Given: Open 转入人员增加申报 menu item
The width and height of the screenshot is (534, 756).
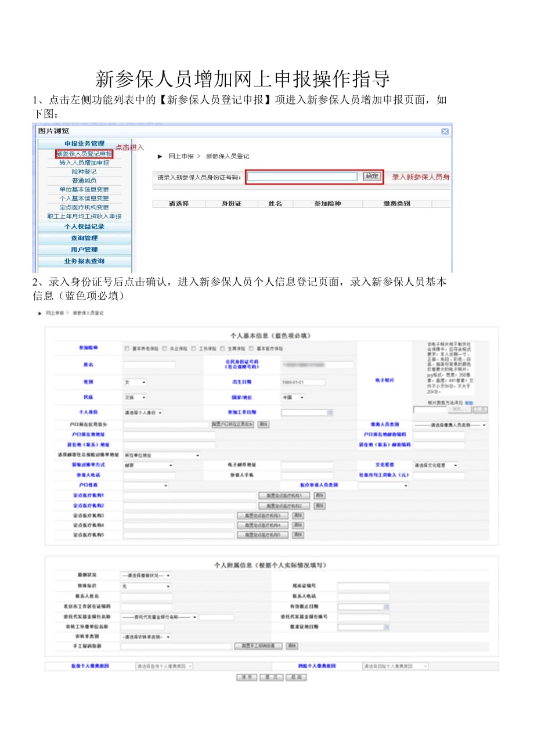Looking at the screenshot, I should pyautogui.click(x=85, y=163).
